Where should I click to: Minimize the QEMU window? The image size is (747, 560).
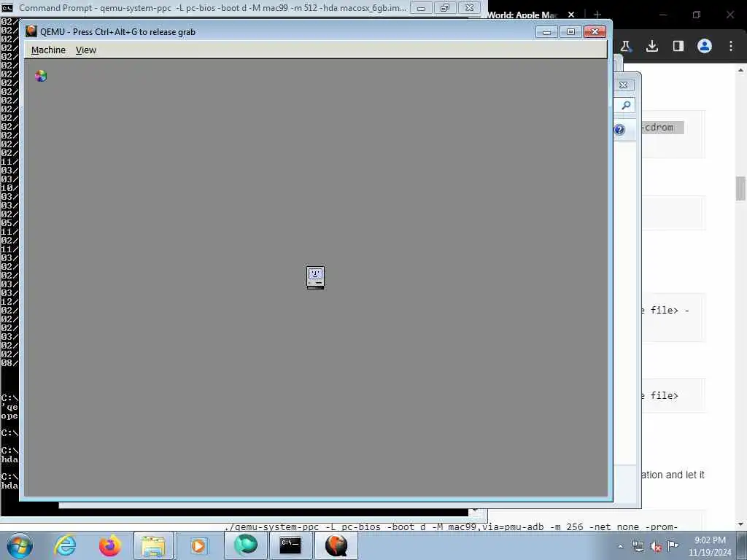click(x=546, y=32)
